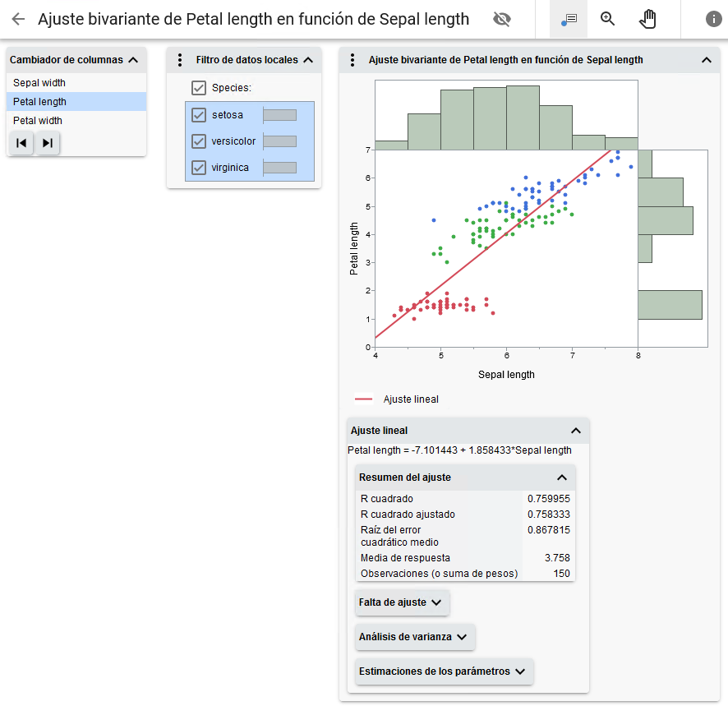This screenshot has width=728, height=706.
Task: Activate the zoom magnifier tool
Action: [x=608, y=19]
